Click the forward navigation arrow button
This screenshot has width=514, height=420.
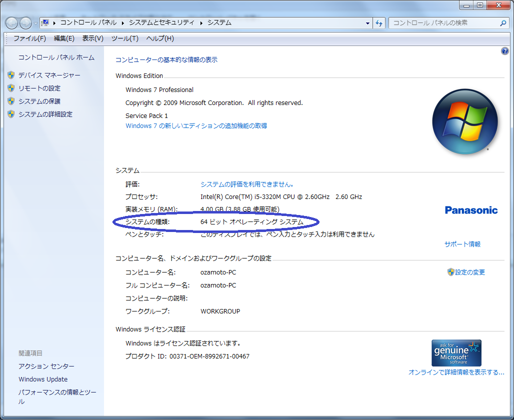click(25, 23)
